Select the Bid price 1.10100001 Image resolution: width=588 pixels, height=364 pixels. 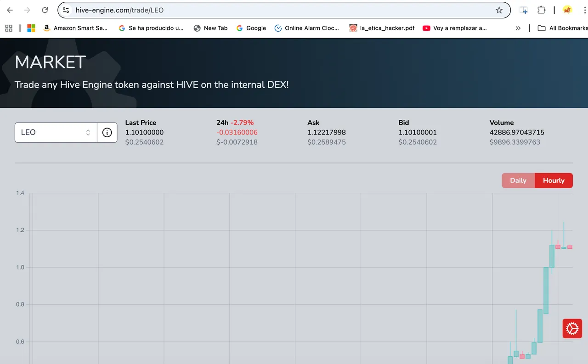(418, 132)
